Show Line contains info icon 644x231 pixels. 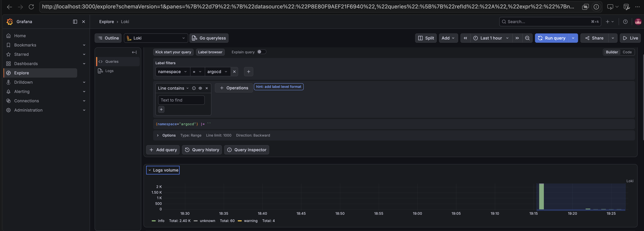click(194, 88)
